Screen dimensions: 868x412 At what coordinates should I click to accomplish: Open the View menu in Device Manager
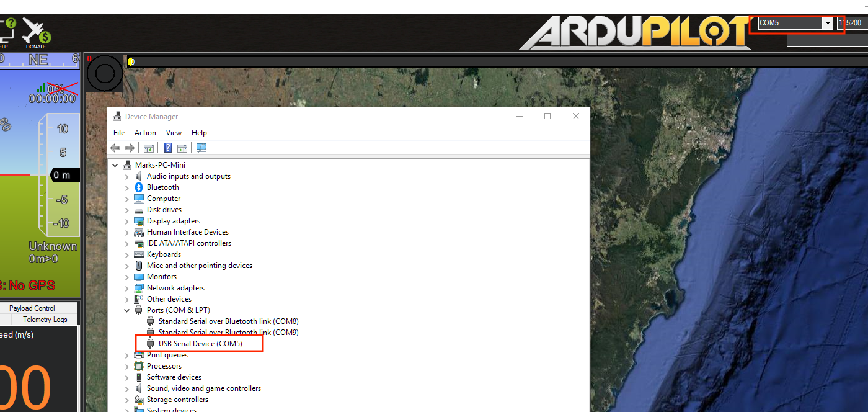coord(174,133)
